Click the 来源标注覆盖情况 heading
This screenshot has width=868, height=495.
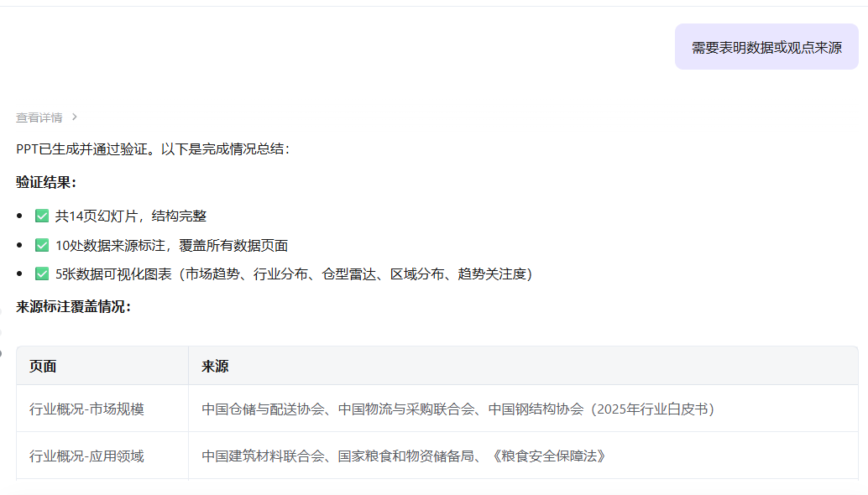(73, 306)
